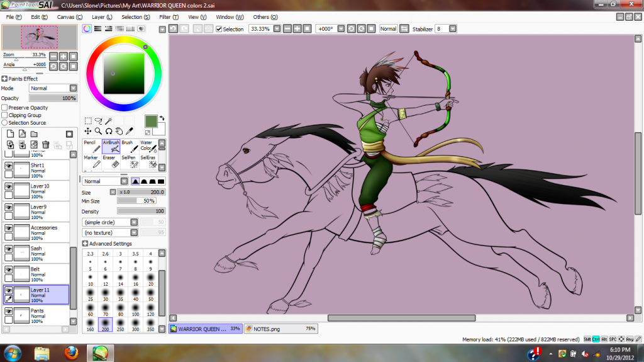Hide the Sash layer using its eye icon

9,249
